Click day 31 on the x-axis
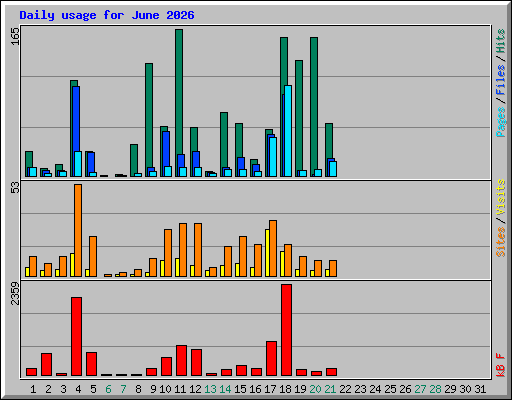Screen dimensions: 512x400 (480, 389)
